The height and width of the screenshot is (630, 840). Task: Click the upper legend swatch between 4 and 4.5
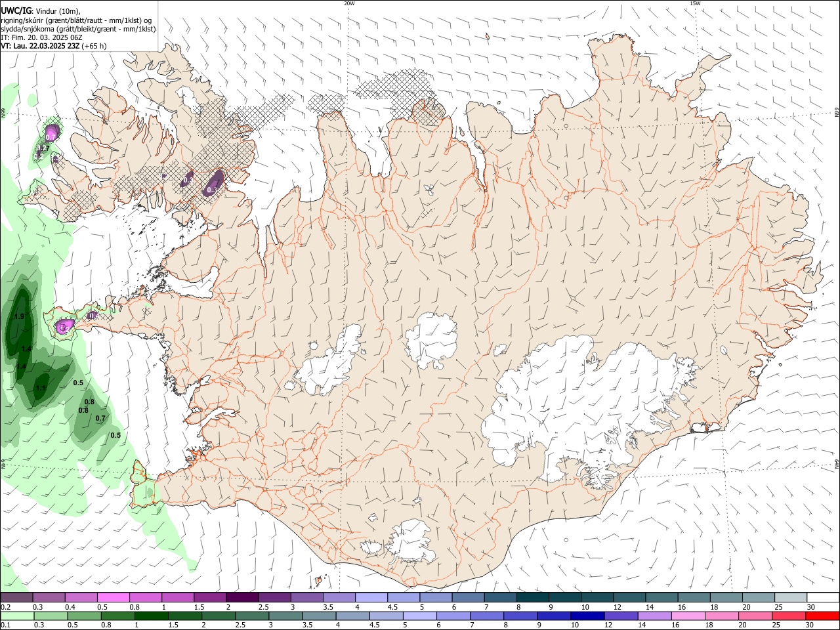tap(371, 597)
